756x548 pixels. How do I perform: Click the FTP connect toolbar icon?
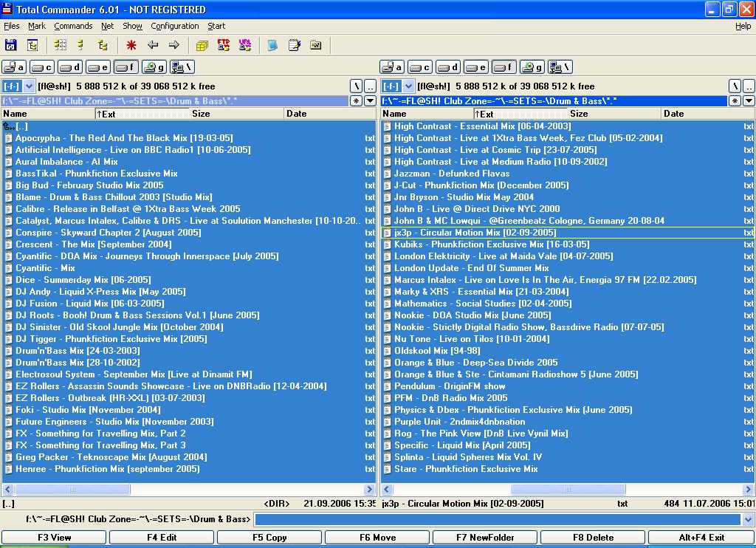click(x=224, y=45)
